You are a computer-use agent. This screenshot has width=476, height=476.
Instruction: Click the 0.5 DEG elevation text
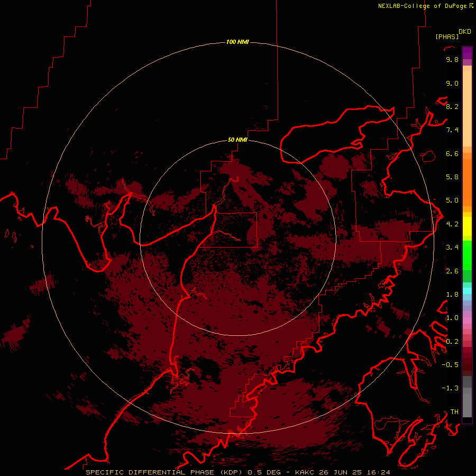coord(264,472)
